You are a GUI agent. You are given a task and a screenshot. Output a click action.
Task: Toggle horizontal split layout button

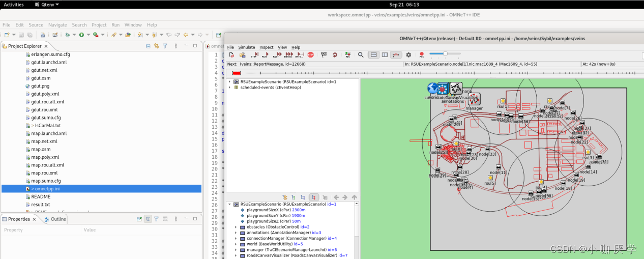[x=373, y=55]
